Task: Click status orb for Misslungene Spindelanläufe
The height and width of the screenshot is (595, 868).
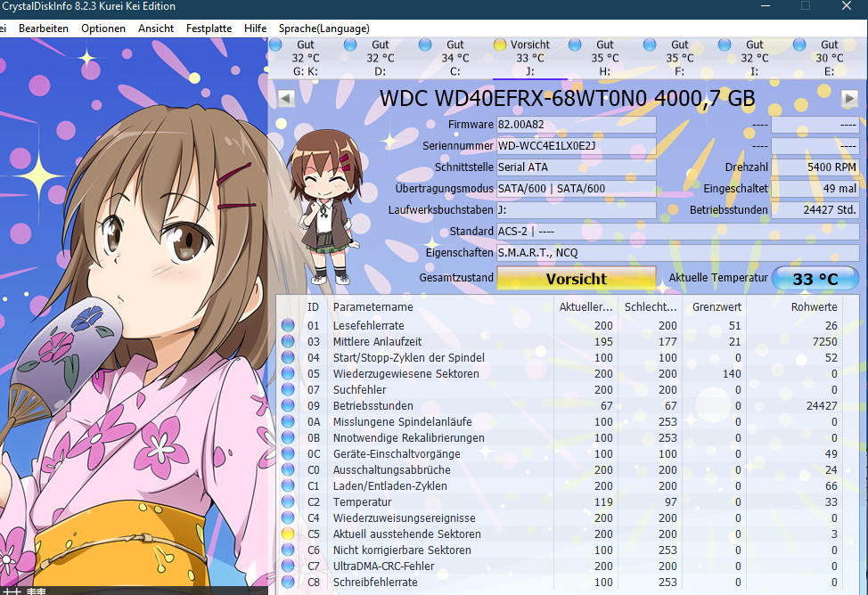Action: tap(288, 422)
